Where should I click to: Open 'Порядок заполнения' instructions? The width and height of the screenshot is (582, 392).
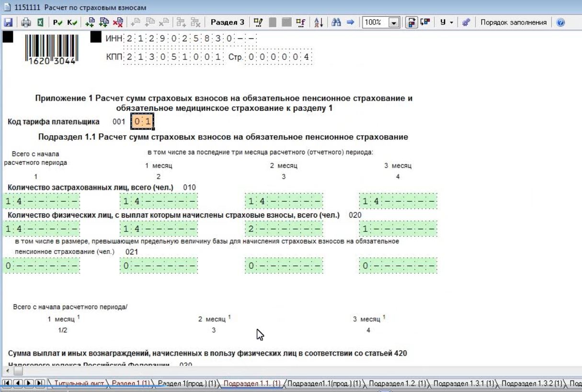(513, 23)
